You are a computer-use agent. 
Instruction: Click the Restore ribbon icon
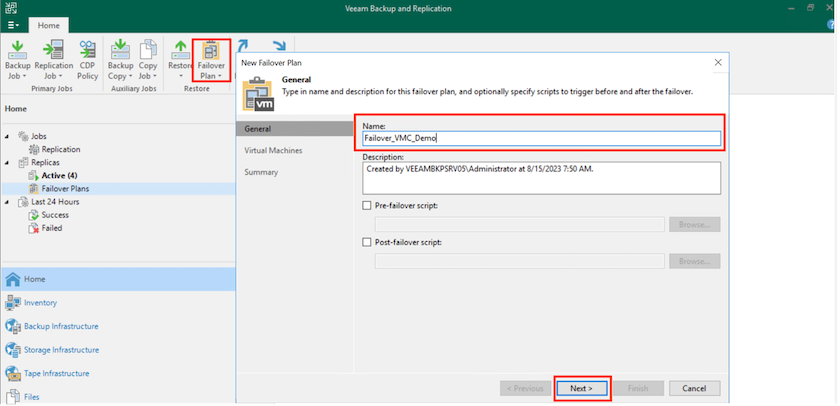pyautogui.click(x=180, y=58)
